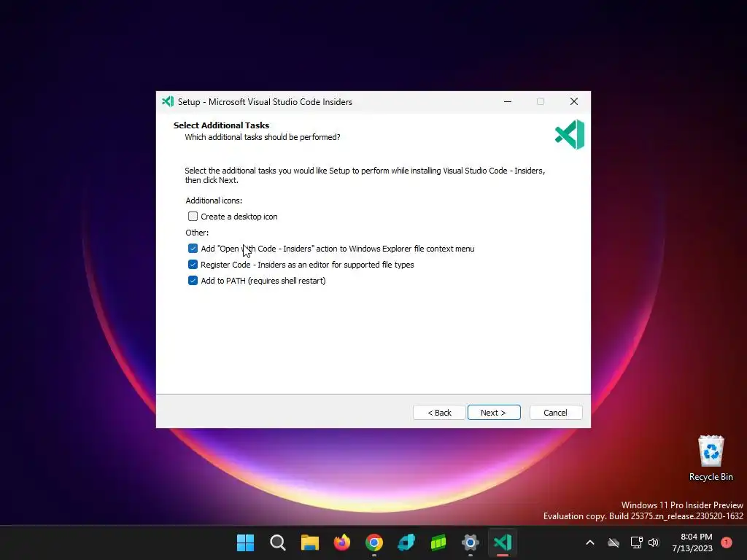Uncheck Register Code - Insiders as editor
The image size is (747, 560).
click(x=193, y=264)
